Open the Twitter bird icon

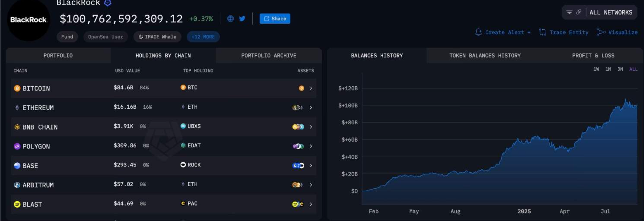point(242,19)
